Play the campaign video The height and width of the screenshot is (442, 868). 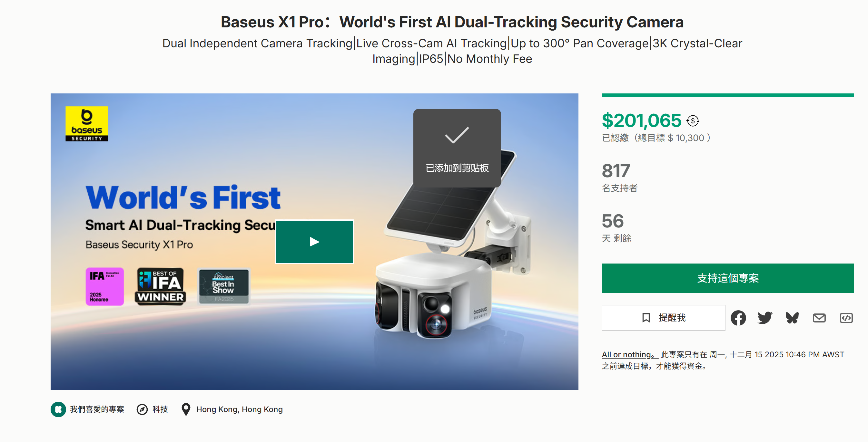[x=314, y=241]
